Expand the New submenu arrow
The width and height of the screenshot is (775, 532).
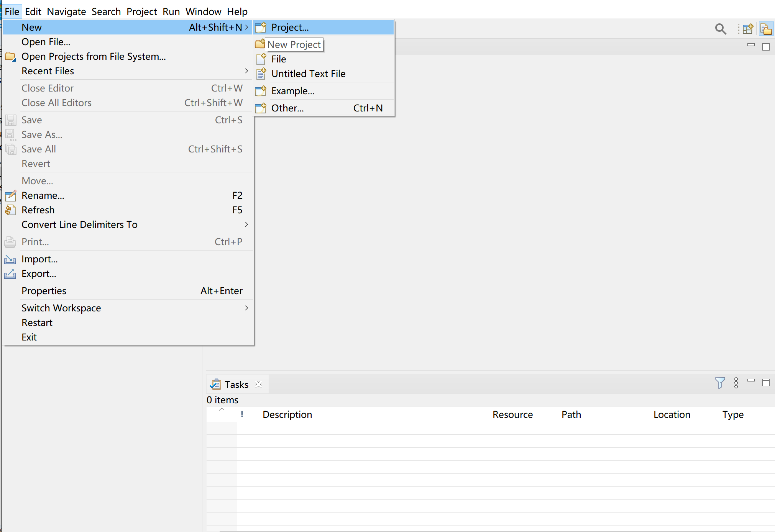pyautogui.click(x=246, y=27)
